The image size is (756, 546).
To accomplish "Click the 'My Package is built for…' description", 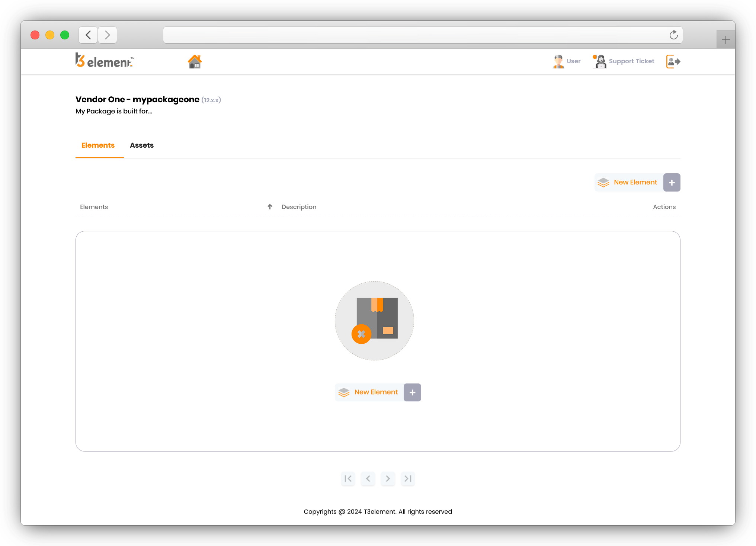I will (114, 111).
